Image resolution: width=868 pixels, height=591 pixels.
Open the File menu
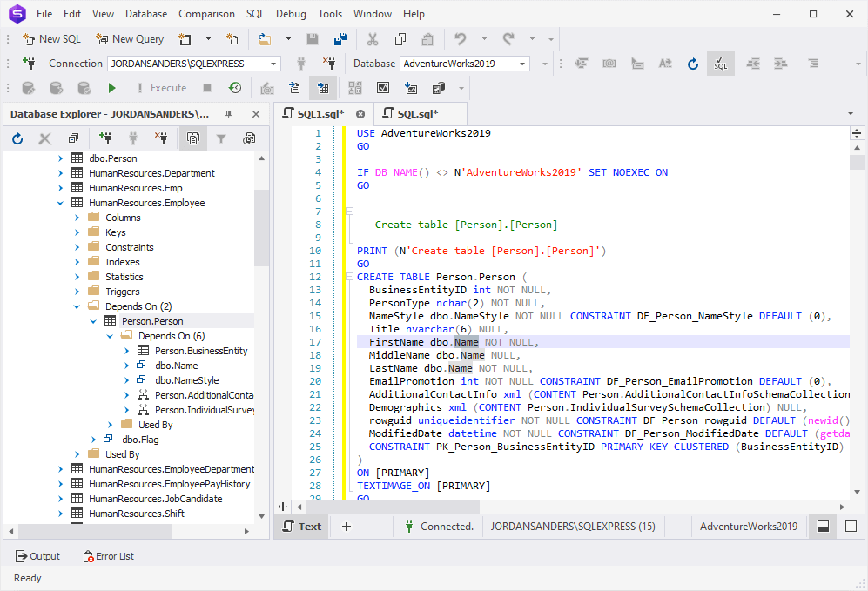(44, 14)
